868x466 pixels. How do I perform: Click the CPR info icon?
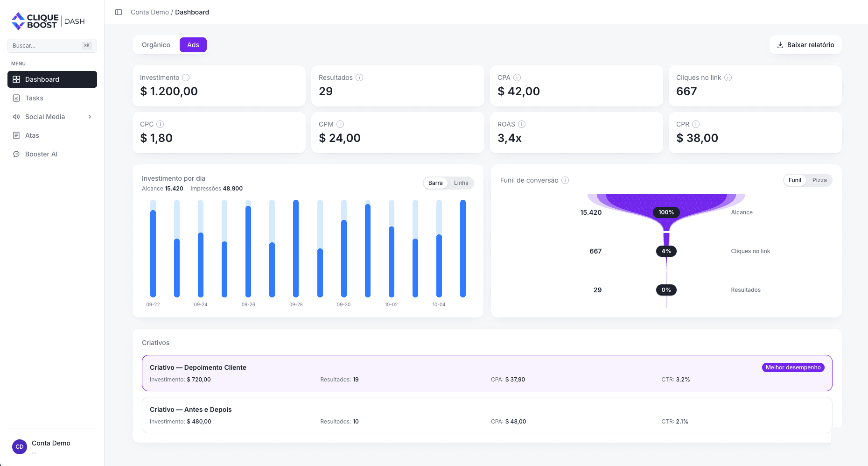pyautogui.click(x=696, y=124)
